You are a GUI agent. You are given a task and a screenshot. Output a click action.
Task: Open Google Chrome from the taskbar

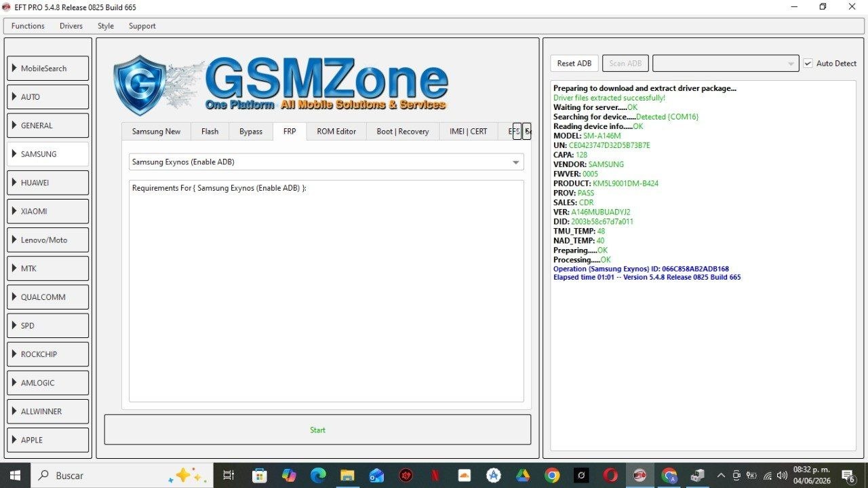[553, 475]
